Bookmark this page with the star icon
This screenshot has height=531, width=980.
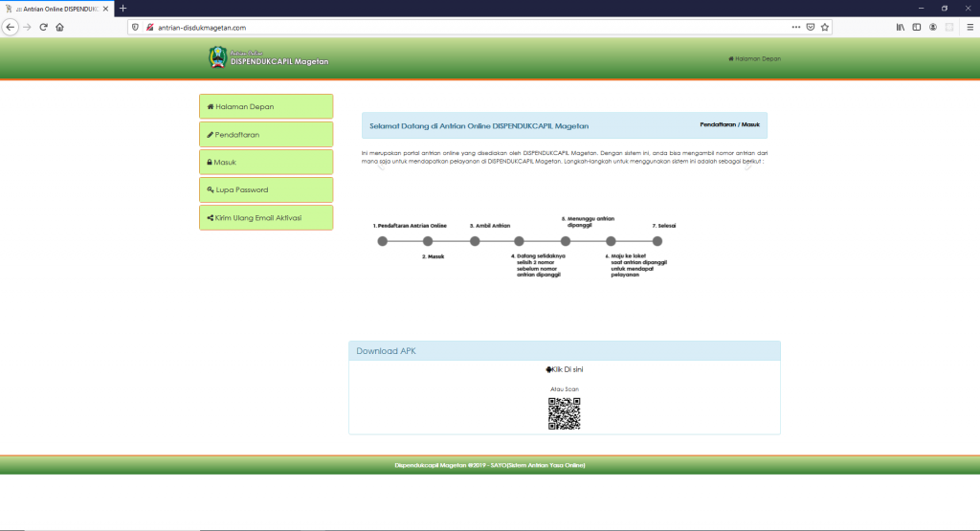pos(825,27)
